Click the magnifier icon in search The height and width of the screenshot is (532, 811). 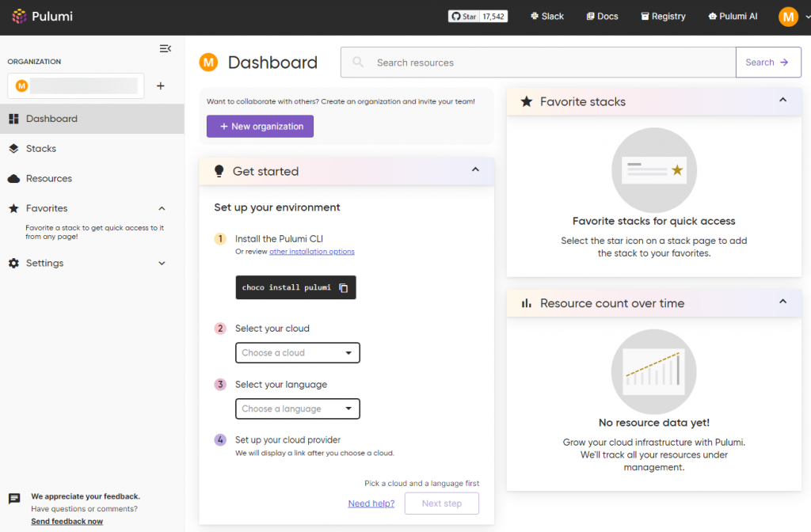(358, 63)
